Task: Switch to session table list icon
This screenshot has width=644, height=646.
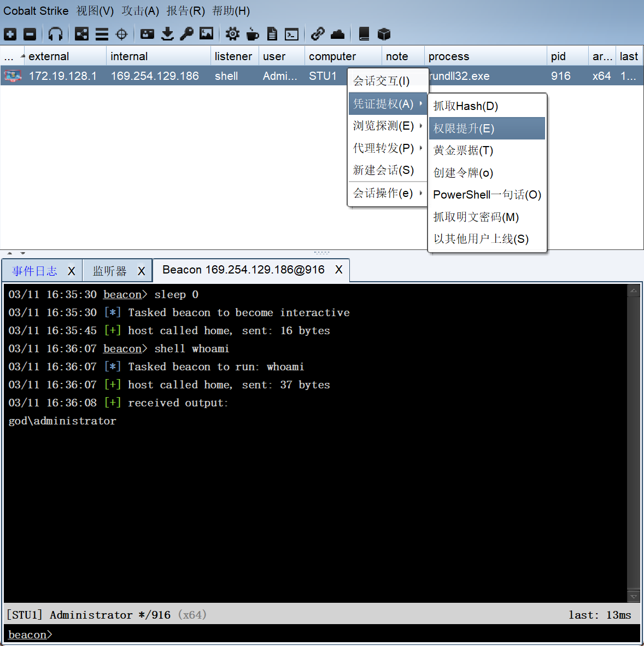Action: click(x=102, y=34)
